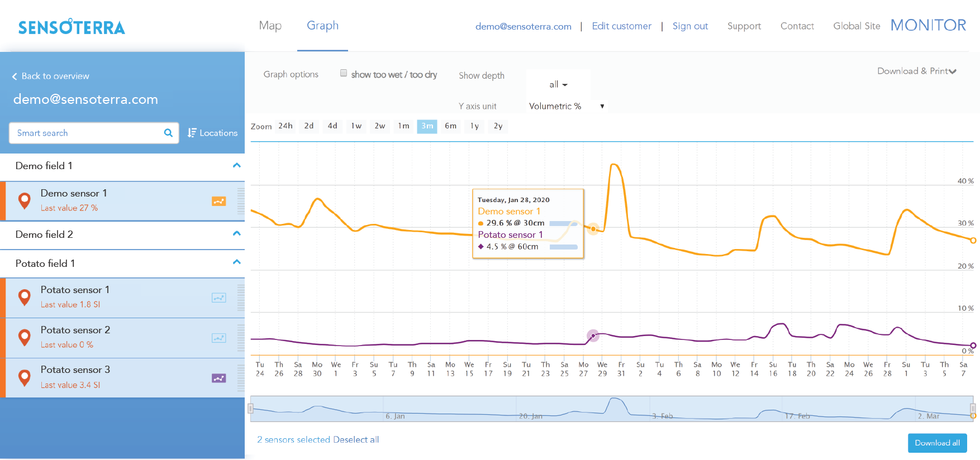Set zoom to 2d

[309, 126]
